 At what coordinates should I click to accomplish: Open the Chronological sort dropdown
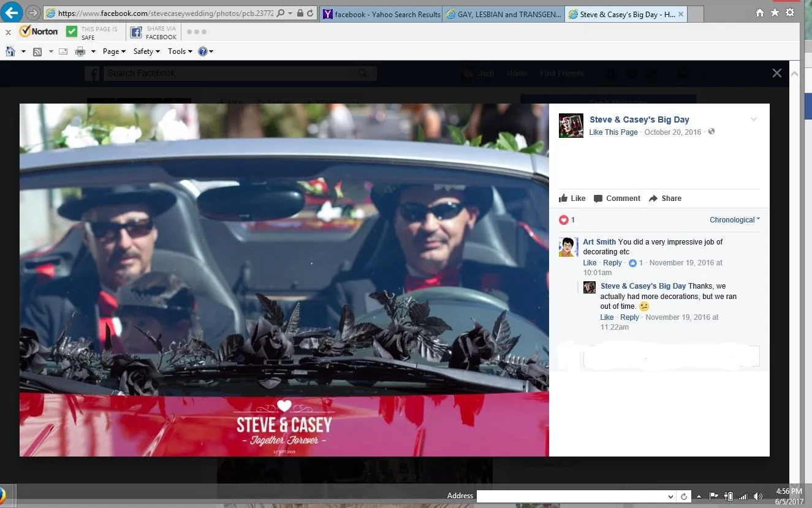pos(735,220)
